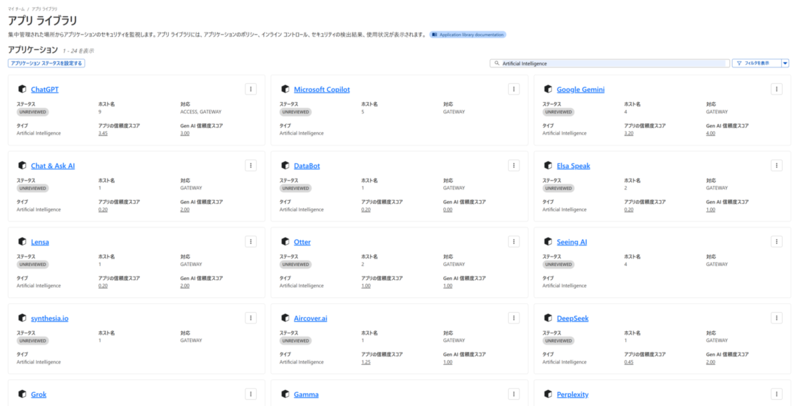Click the search field containing Artificial Intelligence
Viewport: 800px width, 406px height.
coord(610,63)
